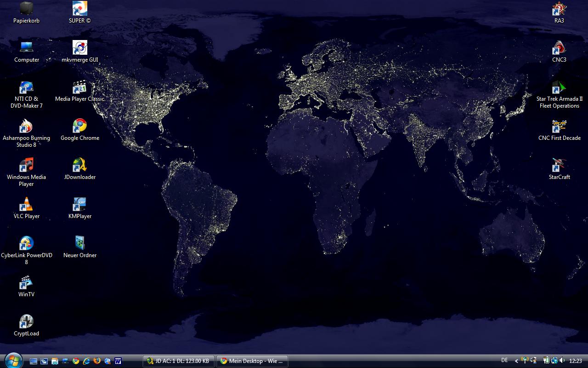Click the CNC First Decade shortcut
Image resolution: width=588 pixels, height=368 pixels.
tap(559, 126)
